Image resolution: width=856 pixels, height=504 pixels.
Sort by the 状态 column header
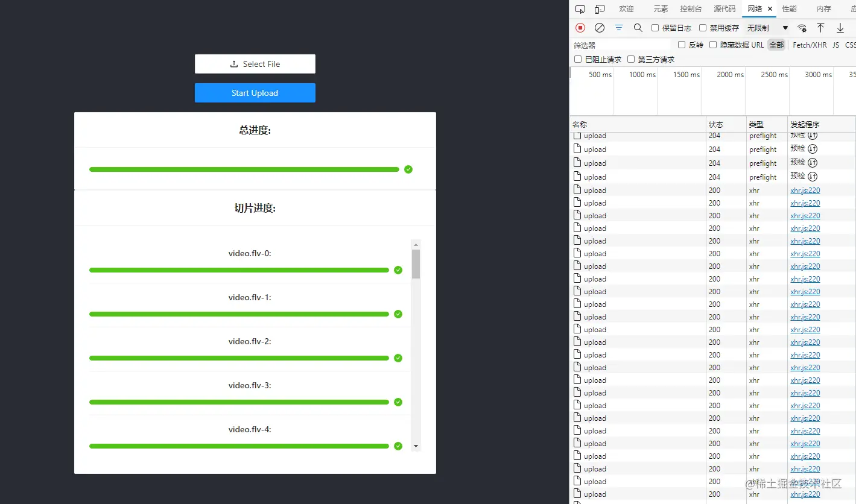coord(726,124)
